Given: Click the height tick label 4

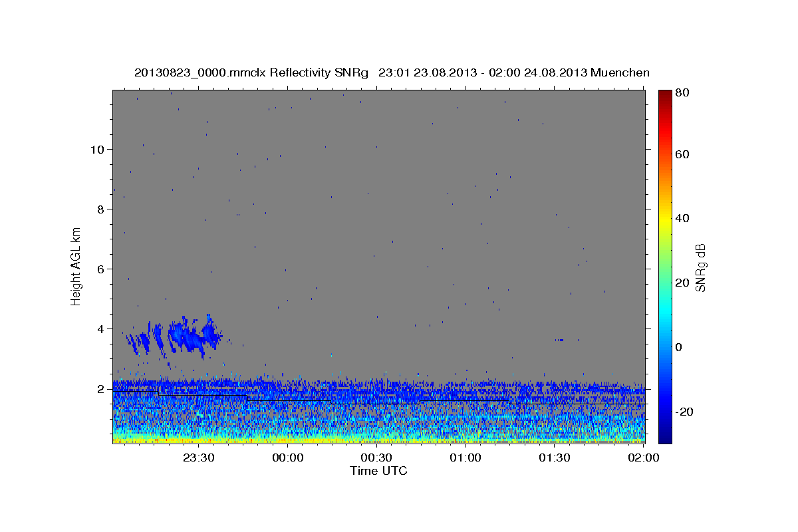Looking at the screenshot, I should (x=99, y=329).
